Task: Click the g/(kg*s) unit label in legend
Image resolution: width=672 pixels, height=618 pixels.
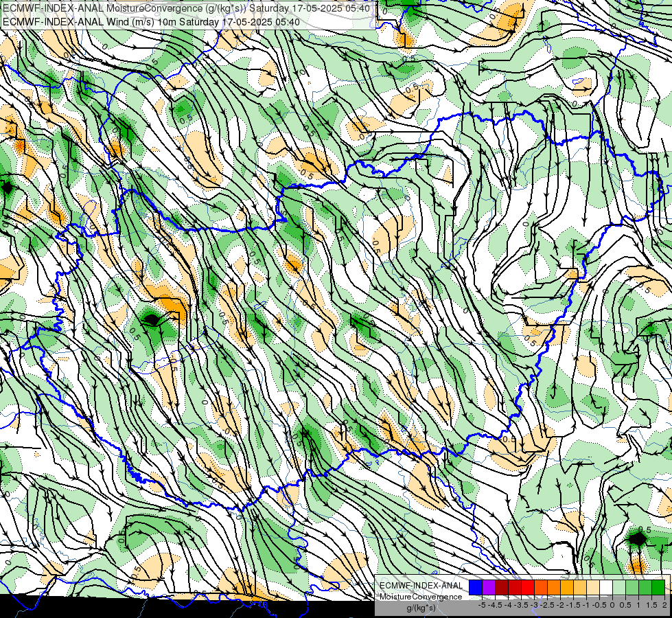Action: point(421,608)
